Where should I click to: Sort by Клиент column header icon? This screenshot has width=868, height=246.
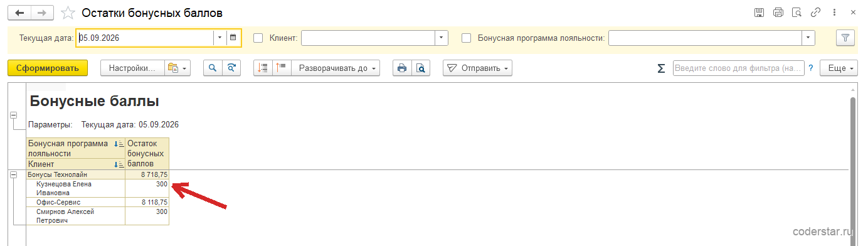coord(120,164)
